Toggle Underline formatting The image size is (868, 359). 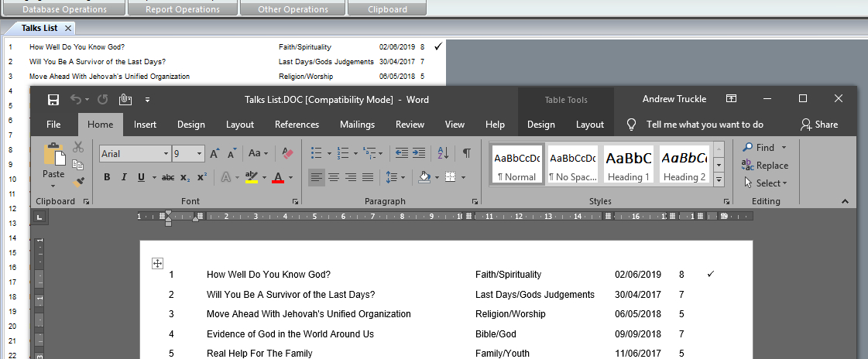click(x=141, y=177)
